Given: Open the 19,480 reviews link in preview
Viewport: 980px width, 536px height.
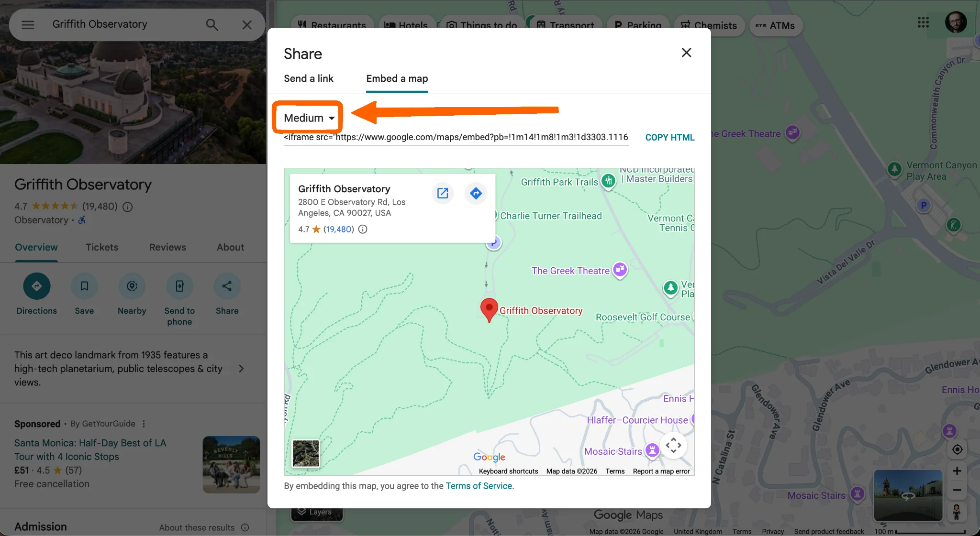Looking at the screenshot, I should point(339,229).
